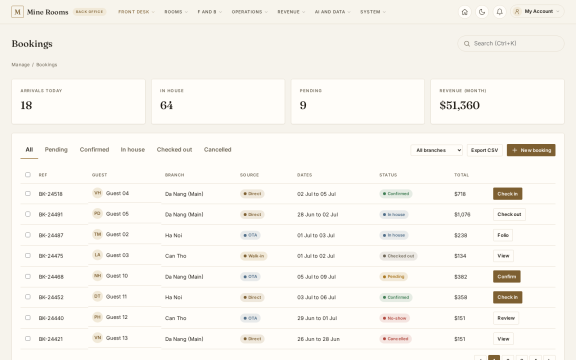Expand the Operations menu

(249, 12)
